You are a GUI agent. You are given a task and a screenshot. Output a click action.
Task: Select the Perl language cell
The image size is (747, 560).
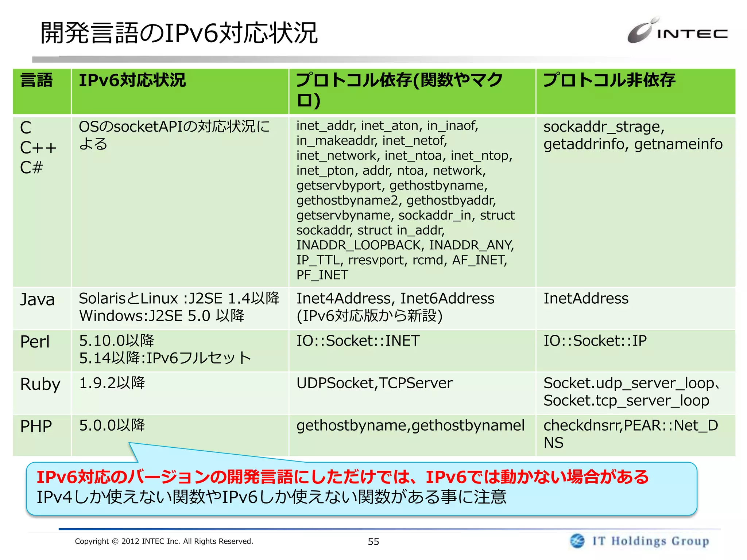42,350
